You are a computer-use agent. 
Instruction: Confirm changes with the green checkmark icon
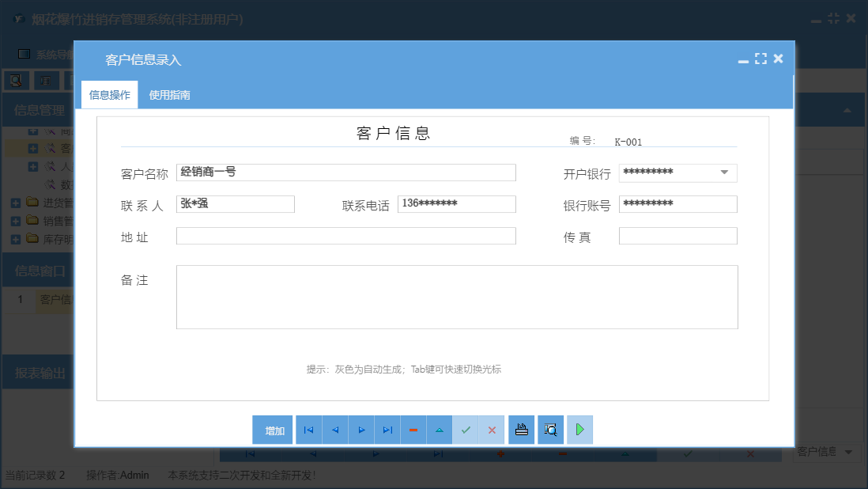pos(466,430)
